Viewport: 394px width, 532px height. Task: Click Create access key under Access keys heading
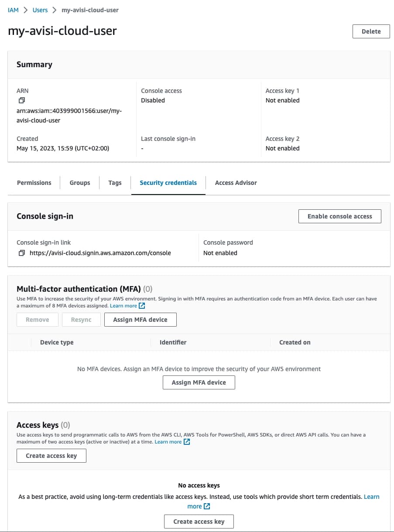coord(51,456)
